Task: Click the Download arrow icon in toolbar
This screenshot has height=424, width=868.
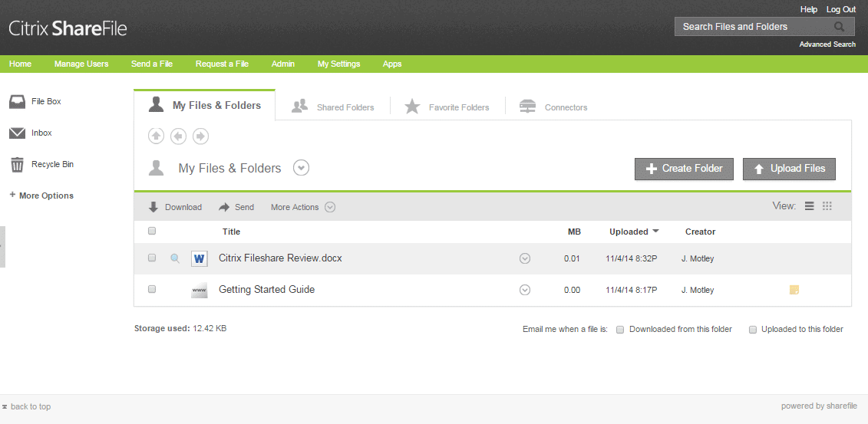Action: point(153,207)
